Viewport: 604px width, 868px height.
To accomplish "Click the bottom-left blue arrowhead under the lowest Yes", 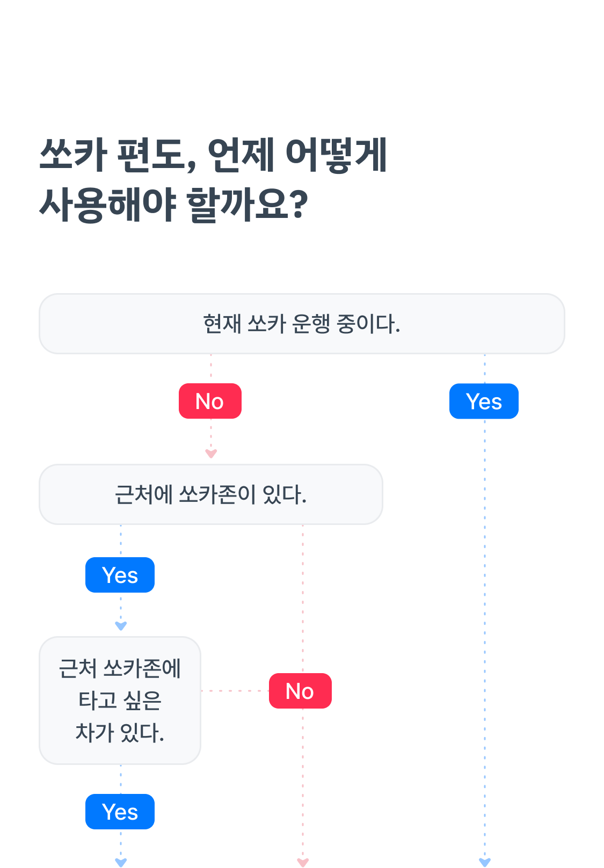I will (121, 862).
